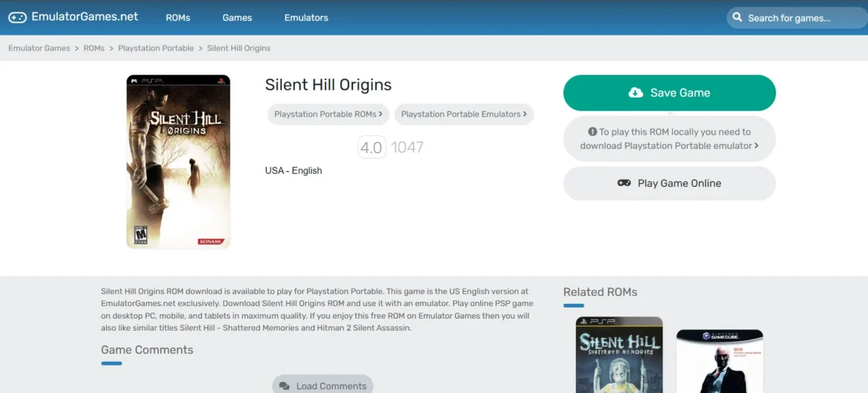Click the cloud download icon on Save Game
Image resolution: width=868 pixels, height=393 pixels.
point(635,93)
